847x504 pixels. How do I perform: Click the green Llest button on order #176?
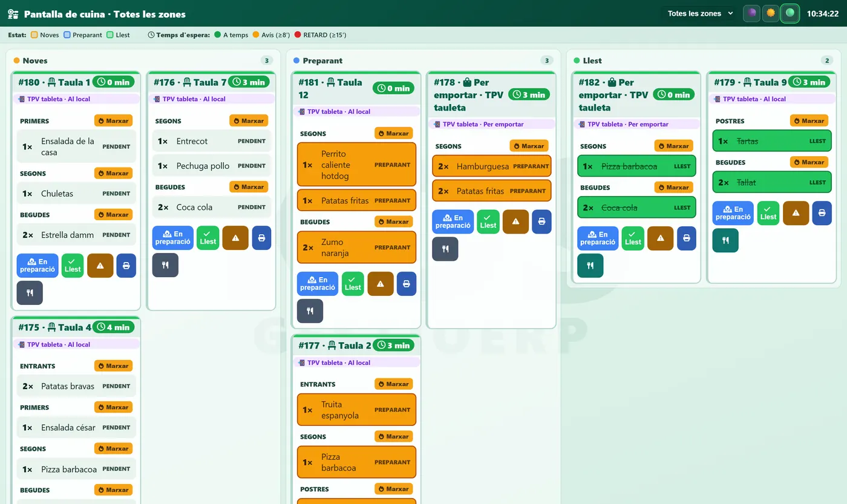click(x=208, y=238)
